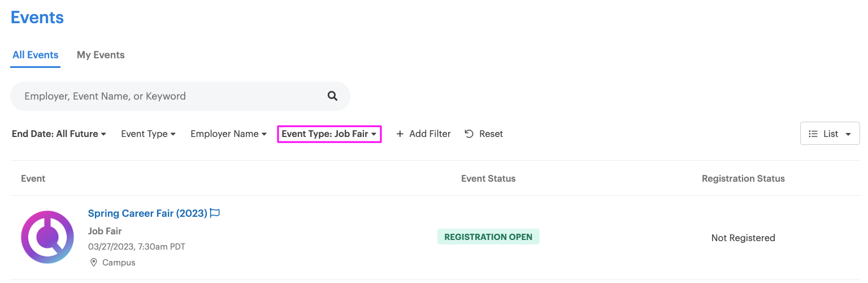
Task: Open the Employer Name filter dropdown
Action: (229, 134)
